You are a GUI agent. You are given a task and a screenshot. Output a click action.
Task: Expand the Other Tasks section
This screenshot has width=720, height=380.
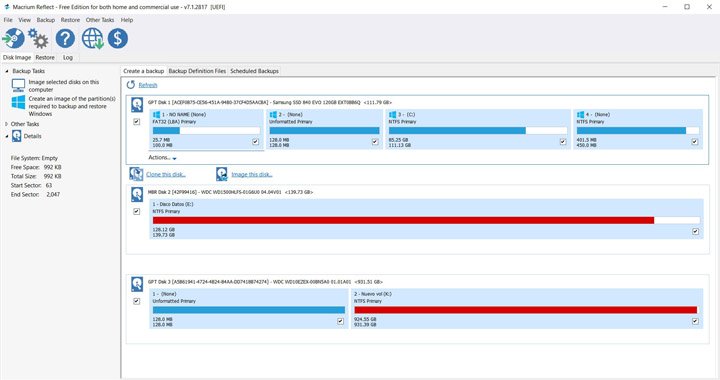click(x=6, y=124)
